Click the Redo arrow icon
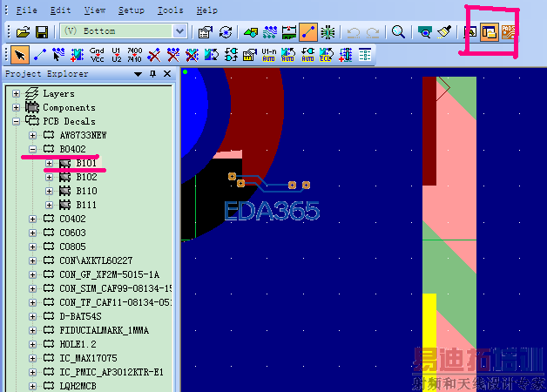 (x=373, y=32)
